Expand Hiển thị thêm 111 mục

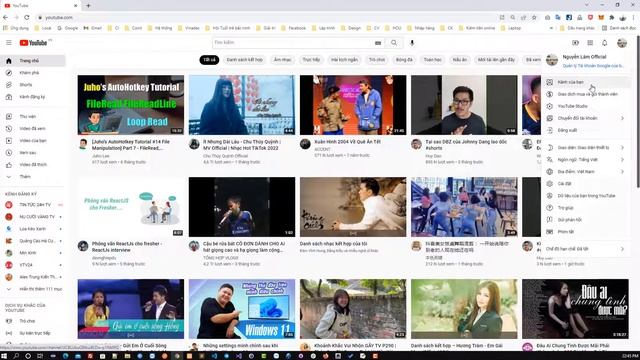click(x=33, y=289)
